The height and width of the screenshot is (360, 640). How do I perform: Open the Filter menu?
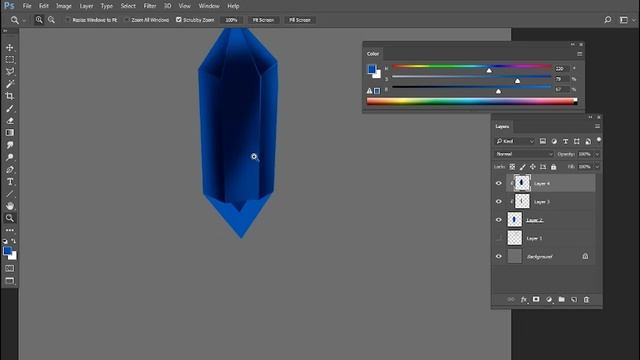(150, 6)
